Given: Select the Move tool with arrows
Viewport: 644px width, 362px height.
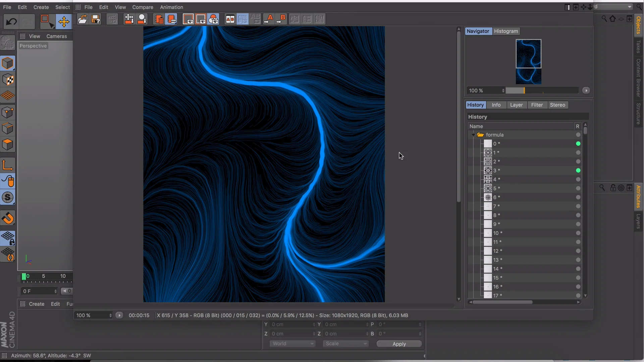Looking at the screenshot, I should click(x=63, y=22).
